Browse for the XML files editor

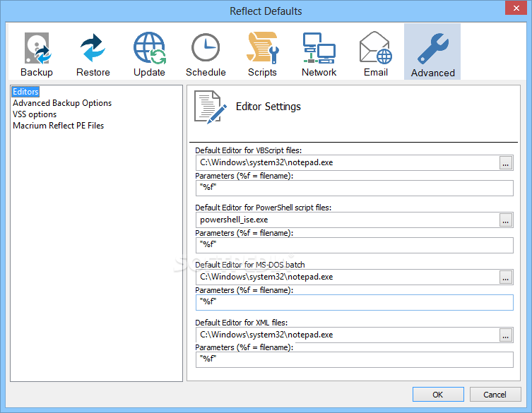coord(506,335)
